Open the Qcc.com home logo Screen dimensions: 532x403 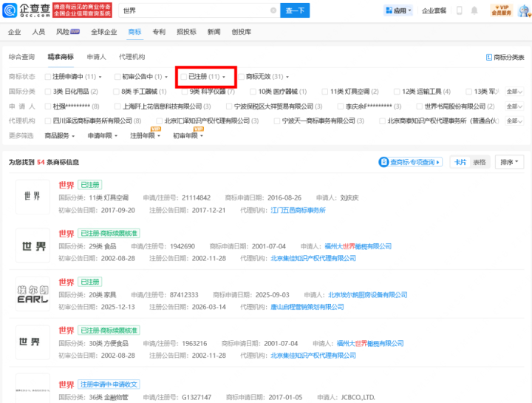(x=27, y=10)
